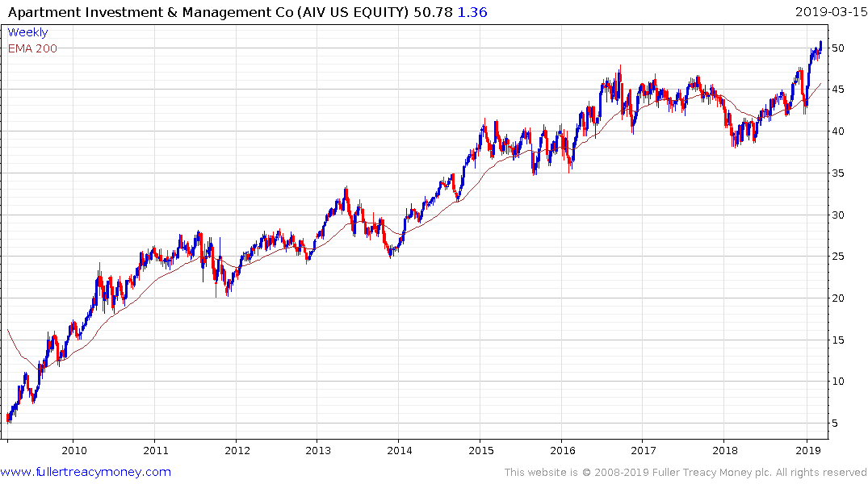868x484 pixels.
Task: Click the 20 price axis label
Action: click(838, 298)
